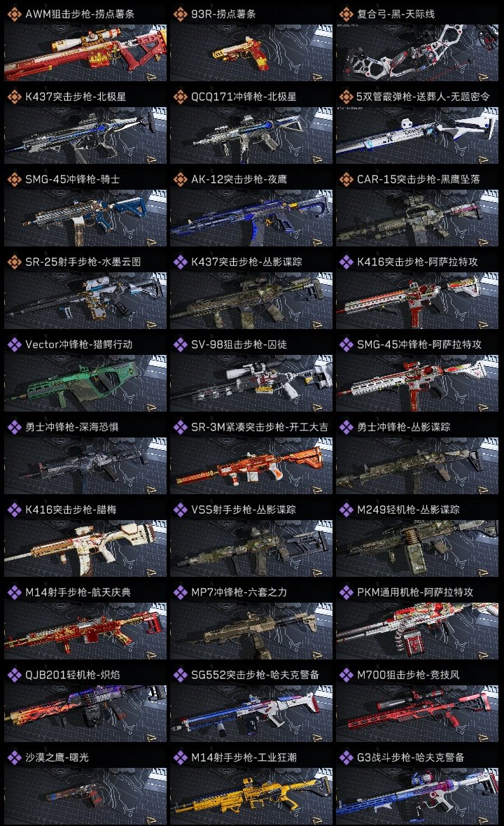Click the purple rarity icon beside Vector冲锋枪-猎鳄行动

tap(14, 344)
